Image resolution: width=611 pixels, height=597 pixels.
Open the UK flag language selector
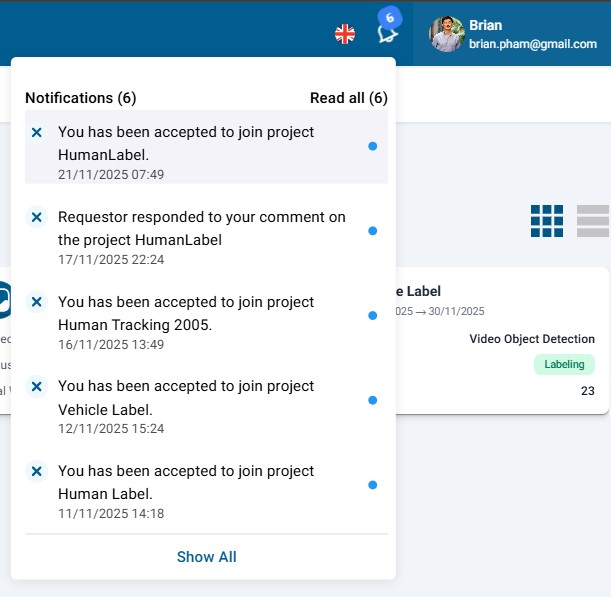[345, 34]
